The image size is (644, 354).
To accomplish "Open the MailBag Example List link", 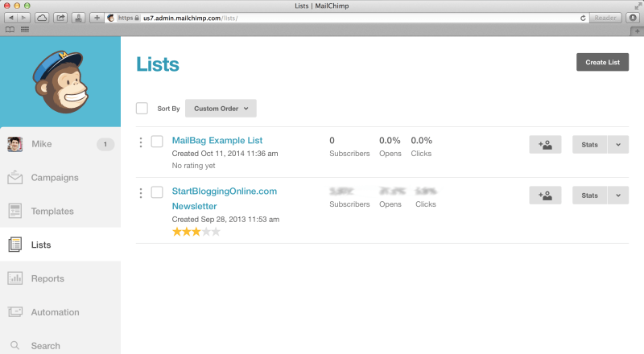I will pyautogui.click(x=217, y=141).
